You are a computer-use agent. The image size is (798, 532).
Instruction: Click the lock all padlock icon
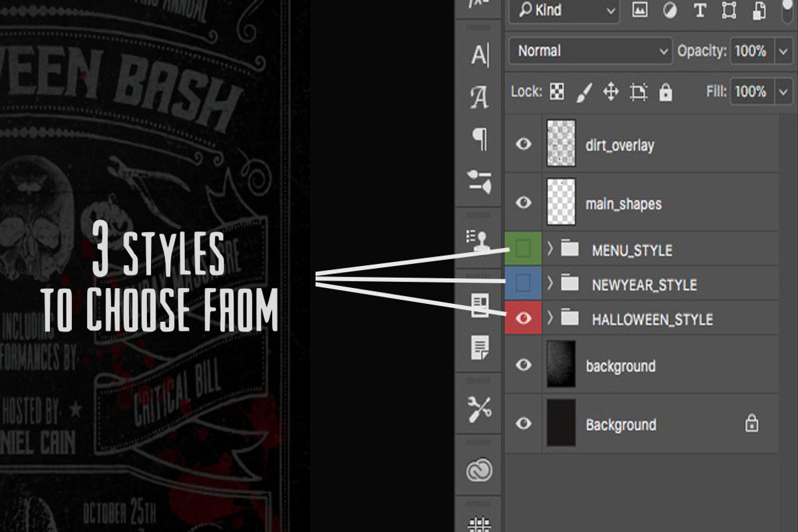pos(666,92)
